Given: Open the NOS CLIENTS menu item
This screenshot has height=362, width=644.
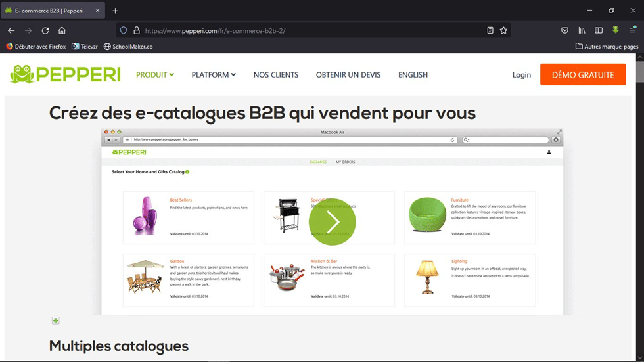Looking at the screenshot, I should pos(276,75).
